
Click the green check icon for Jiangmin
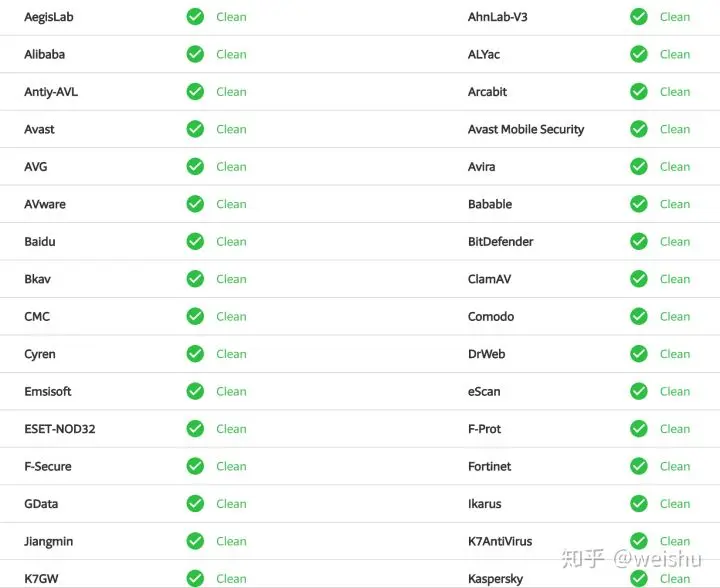[x=195, y=541]
